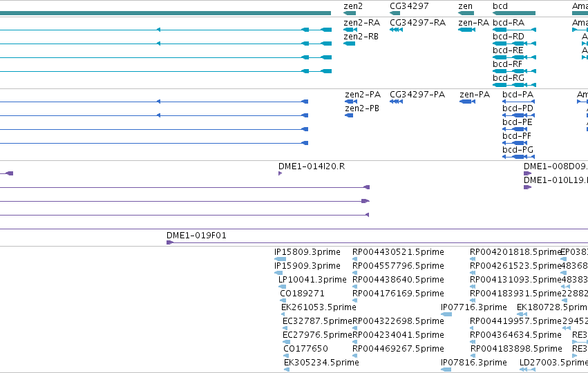
Task: Select EST IP07816.3prime
Action: (474, 363)
